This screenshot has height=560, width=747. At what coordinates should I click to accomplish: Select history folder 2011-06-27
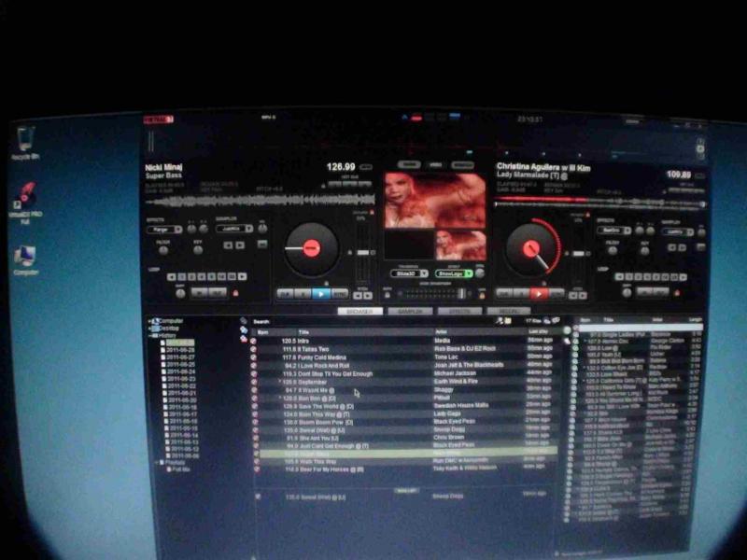pyautogui.click(x=180, y=357)
